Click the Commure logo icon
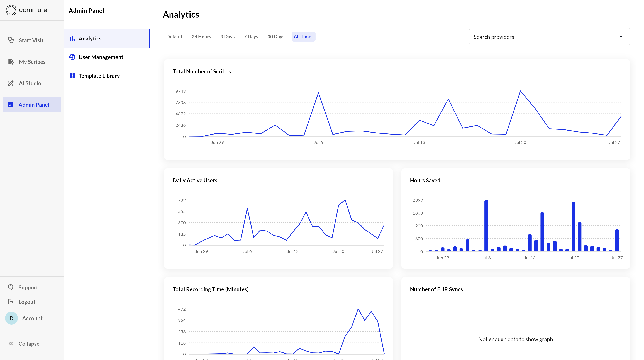644x360 pixels. pyautogui.click(x=11, y=10)
